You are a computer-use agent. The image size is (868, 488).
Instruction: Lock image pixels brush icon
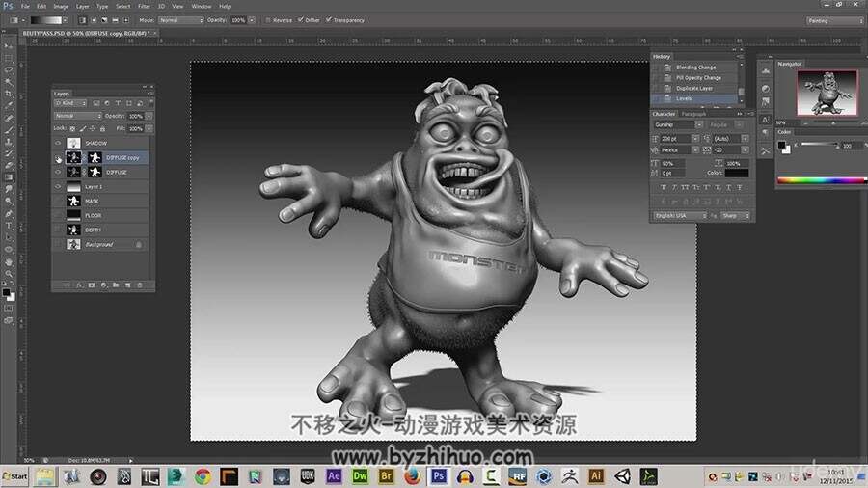[83, 129]
